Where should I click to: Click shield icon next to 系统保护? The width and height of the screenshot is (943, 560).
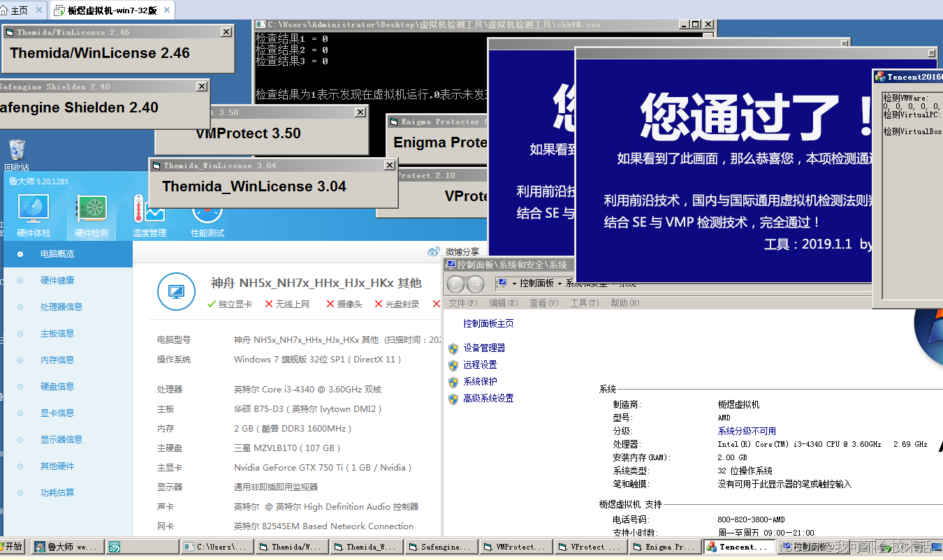(453, 381)
